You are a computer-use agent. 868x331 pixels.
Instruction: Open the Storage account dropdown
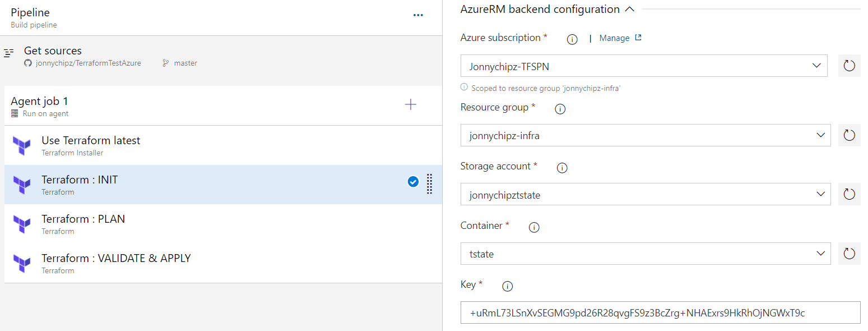645,195
